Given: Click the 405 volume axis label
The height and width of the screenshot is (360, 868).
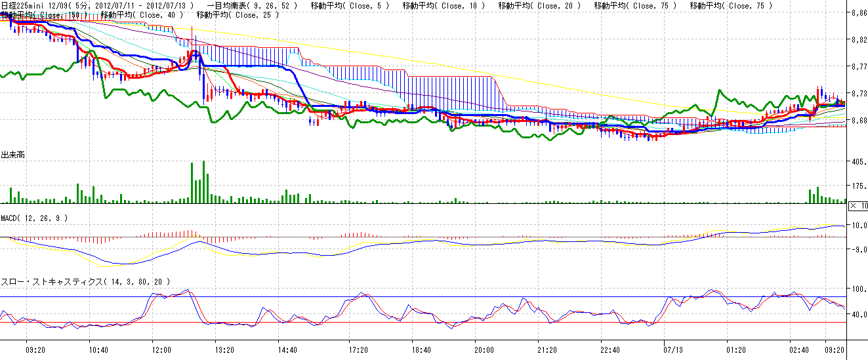Looking at the screenshot, I should tap(858, 162).
